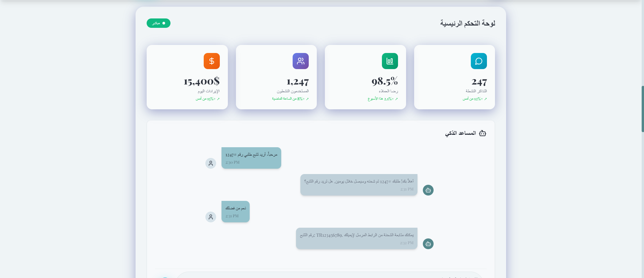Click the +15% revenue trend indicator
Image resolution: width=644 pixels, height=278 pixels.
[x=208, y=99]
